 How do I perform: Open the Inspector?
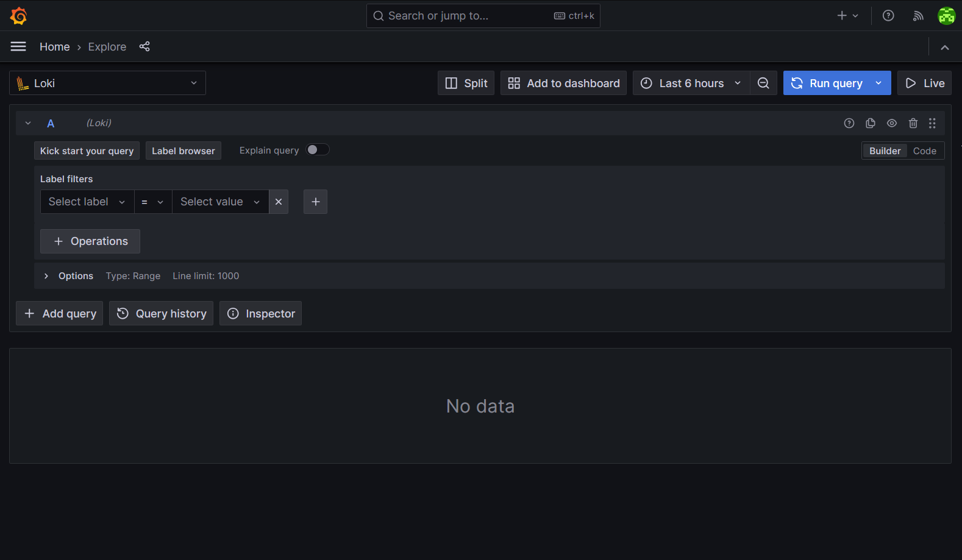(x=260, y=313)
